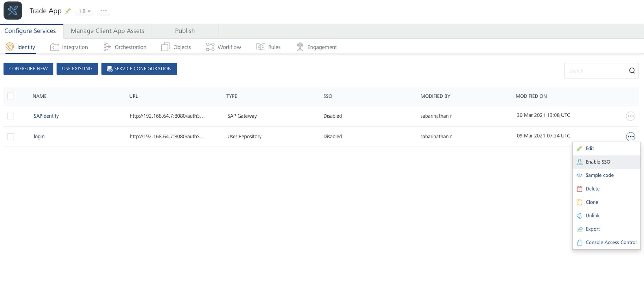Open the Identity fingerprint tab

tap(20, 47)
